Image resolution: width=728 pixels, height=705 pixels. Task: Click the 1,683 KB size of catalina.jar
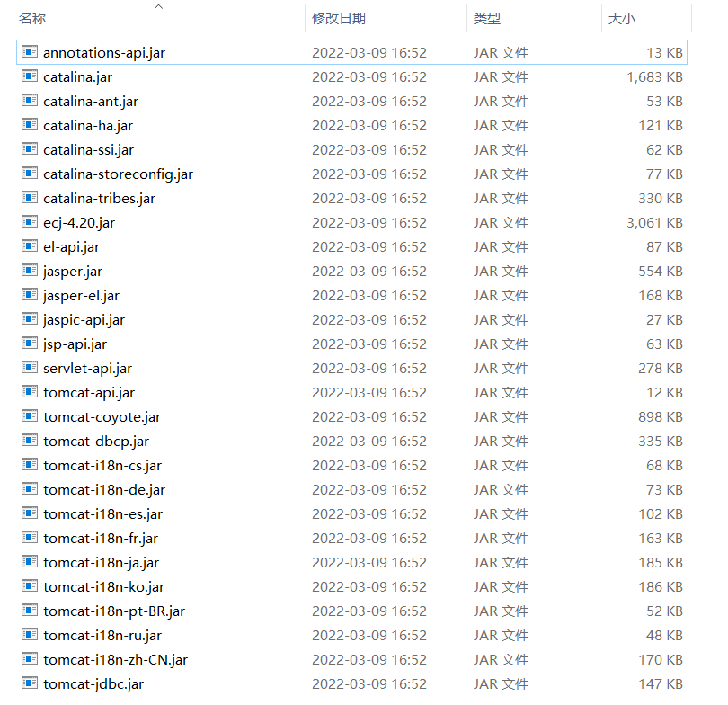654,76
